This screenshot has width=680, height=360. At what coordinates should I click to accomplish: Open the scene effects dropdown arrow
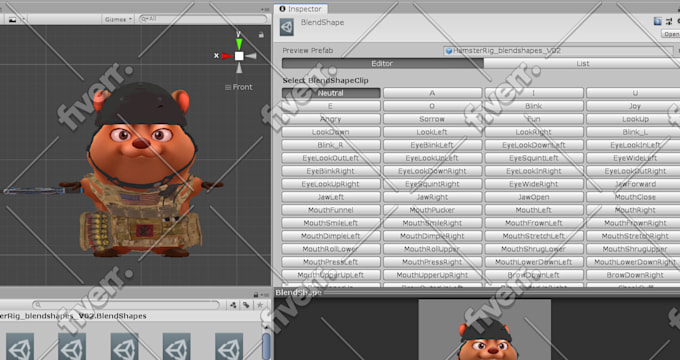coord(23,20)
